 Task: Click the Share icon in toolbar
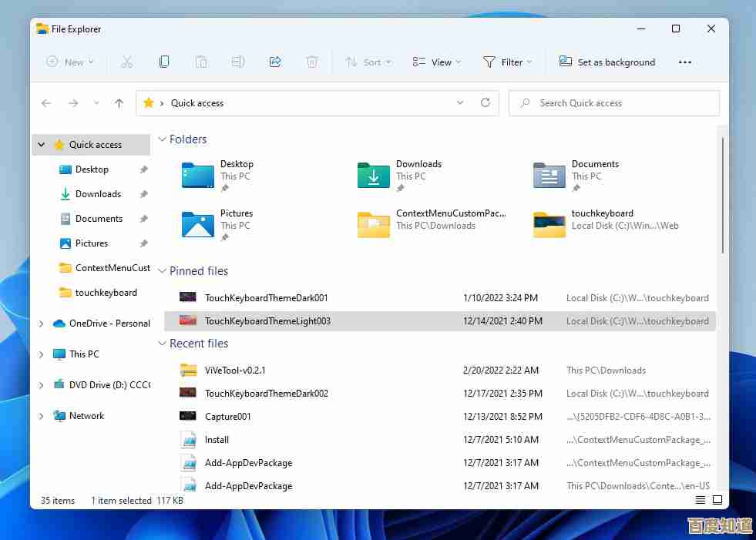(x=275, y=62)
